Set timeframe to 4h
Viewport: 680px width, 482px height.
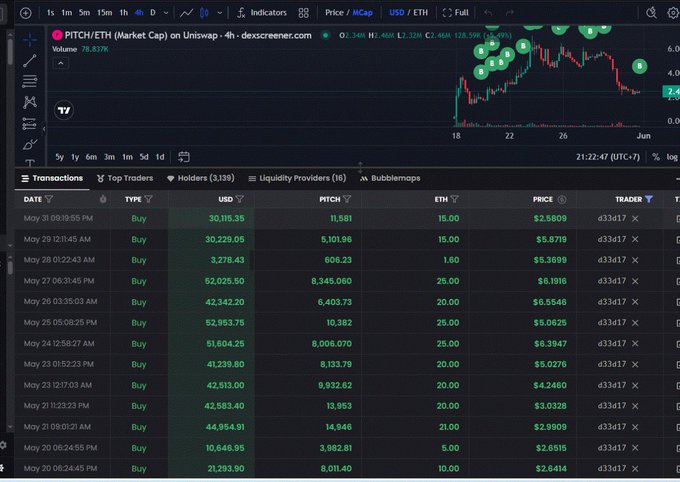[139, 13]
